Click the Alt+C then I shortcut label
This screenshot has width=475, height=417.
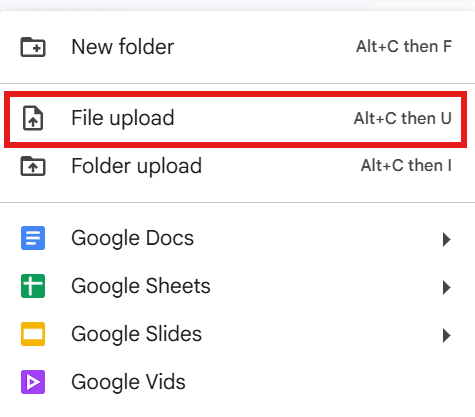click(407, 165)
